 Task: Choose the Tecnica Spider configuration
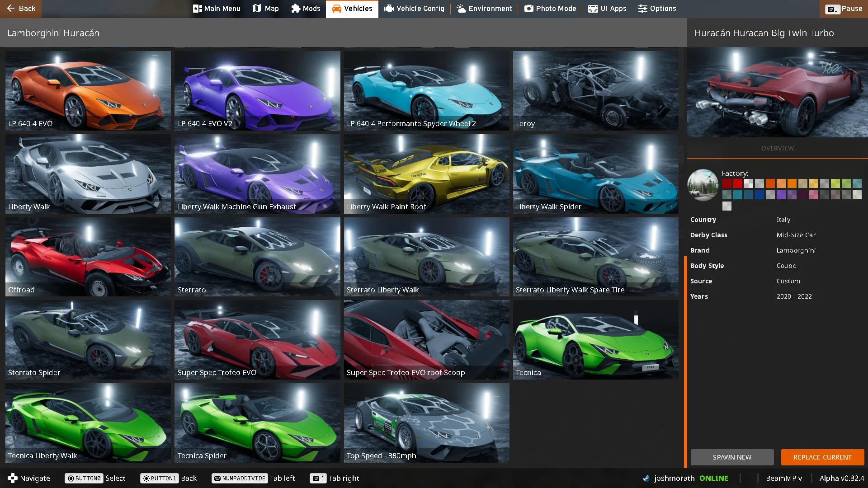click(x=257, y=422)
